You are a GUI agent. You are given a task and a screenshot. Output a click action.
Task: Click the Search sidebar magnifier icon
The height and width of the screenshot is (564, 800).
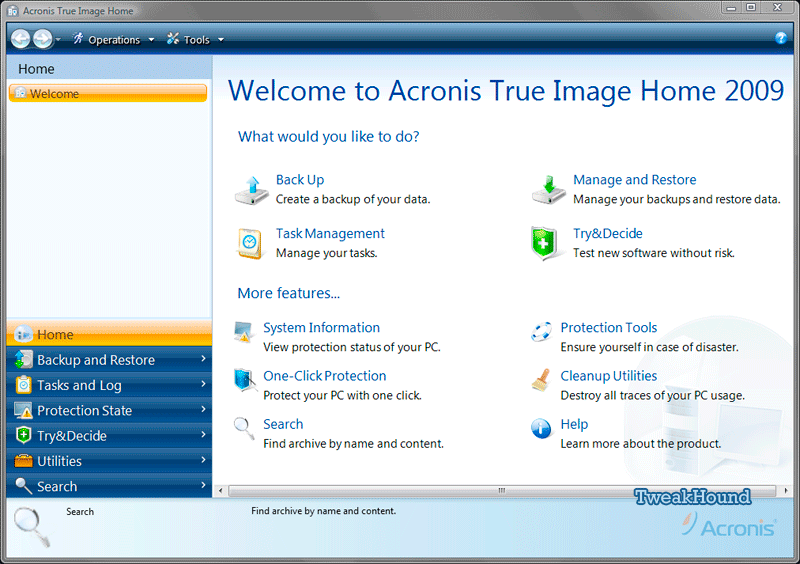23,486
